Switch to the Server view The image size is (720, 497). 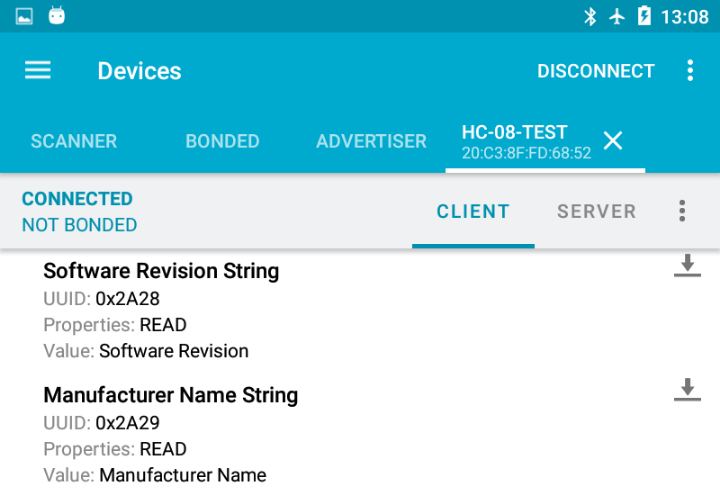pyautogui.click(x=597, y=211)
